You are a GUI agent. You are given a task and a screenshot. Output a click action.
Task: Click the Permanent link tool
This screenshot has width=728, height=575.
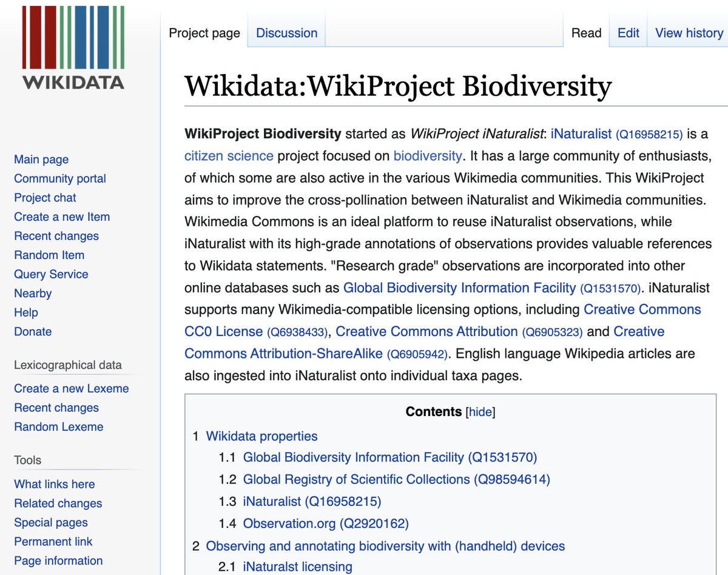(x=53, y=542)
